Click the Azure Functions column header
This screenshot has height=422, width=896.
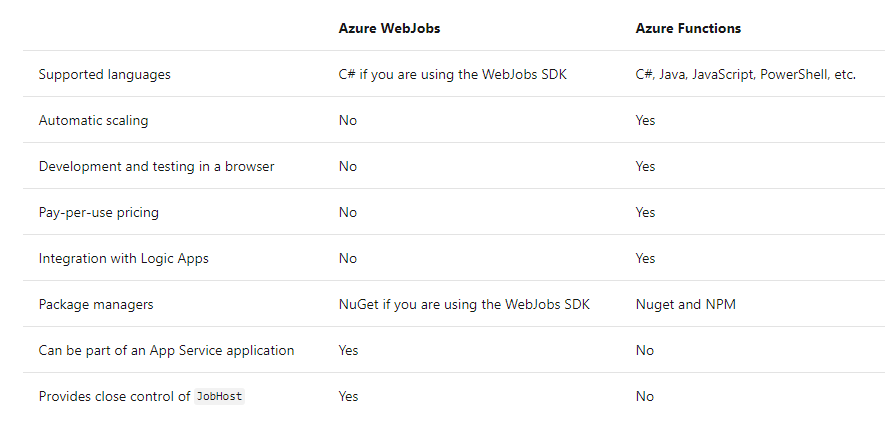[x=688, y=28]
